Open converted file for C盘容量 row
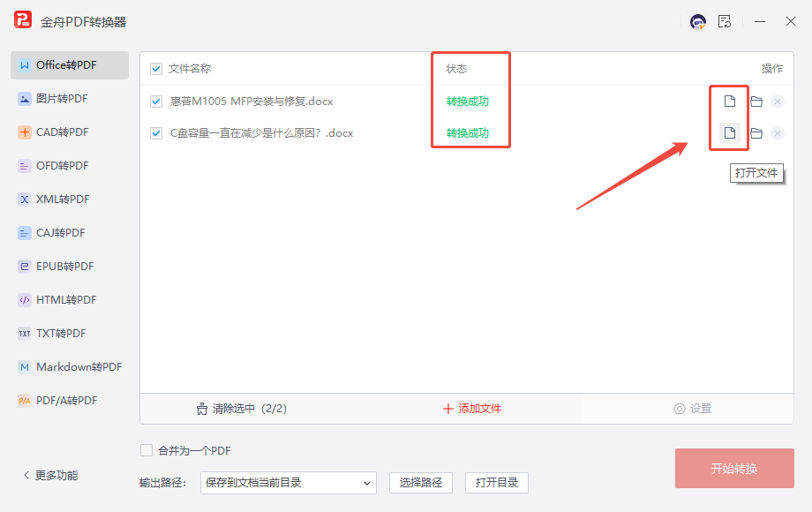Screen dimensions: 812x512 pyautogui.click(x=729, y=133)
